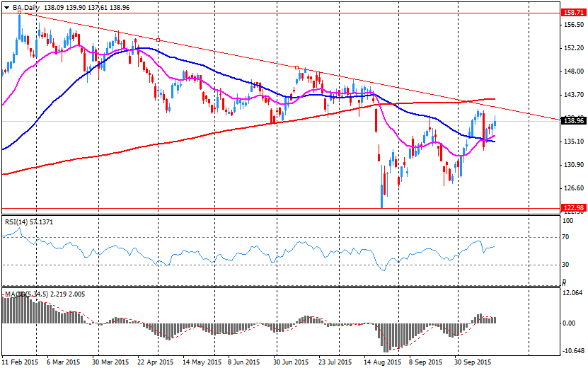588x368 pixels.
Task: Click the RSI scale value 30
Action: click(566, 265)
